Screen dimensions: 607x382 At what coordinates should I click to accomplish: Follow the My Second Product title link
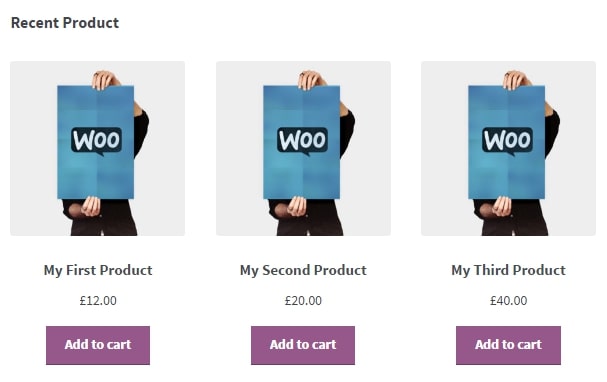(303, 270)
